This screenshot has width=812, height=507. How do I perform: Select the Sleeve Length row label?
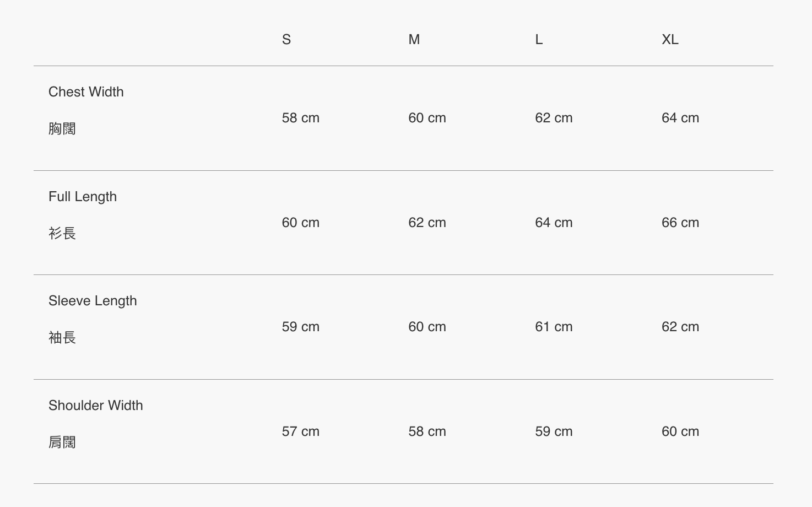pos(93,301)
